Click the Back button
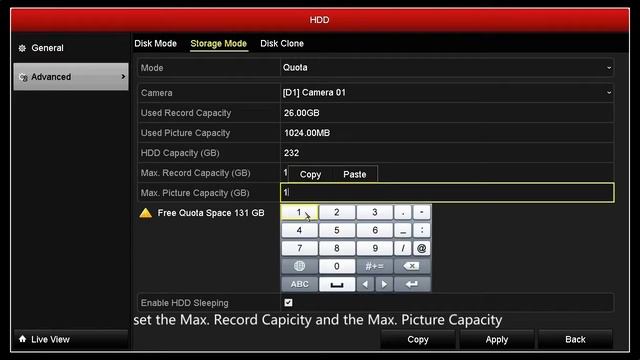 pyautogui.click(x=575, y=340)
